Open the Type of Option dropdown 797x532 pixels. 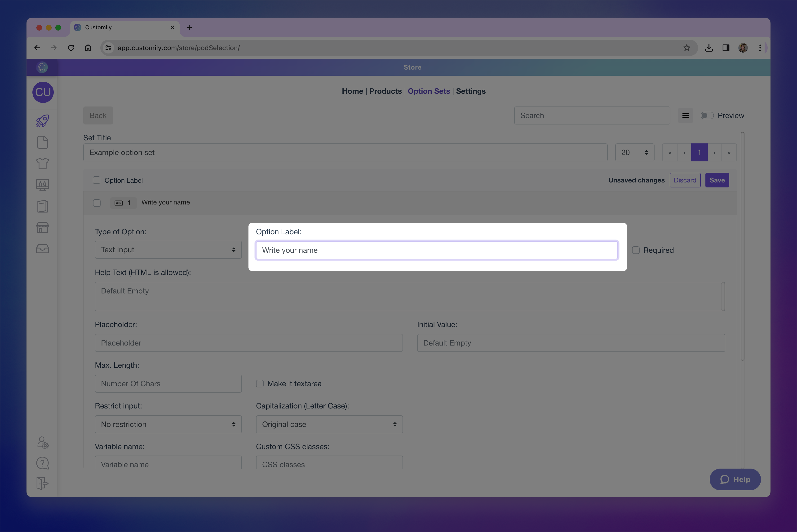pyautogui.click(x=168, y=250)
